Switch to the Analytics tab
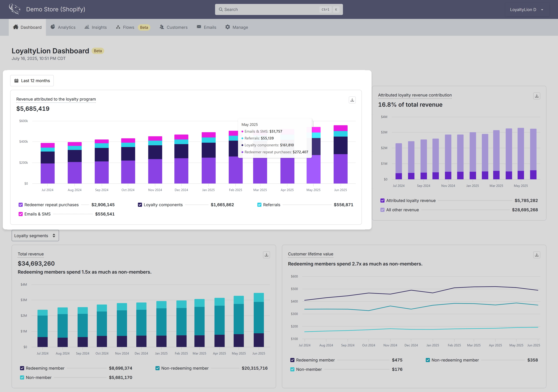 pos(63,27)
